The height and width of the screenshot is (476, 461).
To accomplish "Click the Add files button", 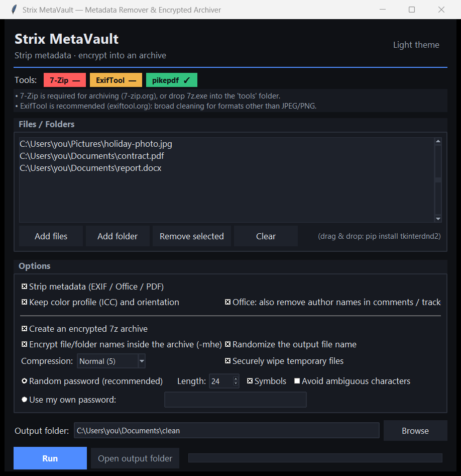I will (51, 236).
